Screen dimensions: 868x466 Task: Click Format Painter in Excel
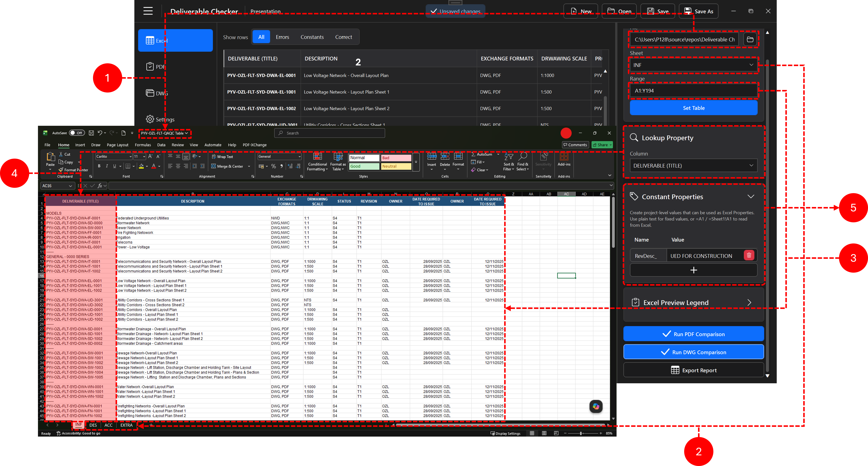click(x=73, y=170)
